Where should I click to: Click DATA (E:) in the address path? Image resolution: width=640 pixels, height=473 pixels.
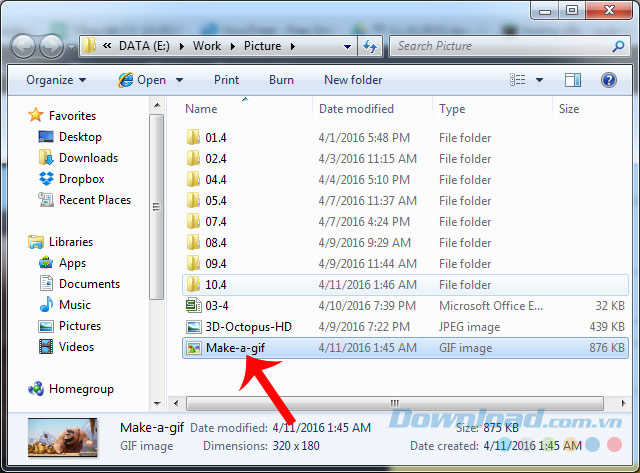coord(144,46)
